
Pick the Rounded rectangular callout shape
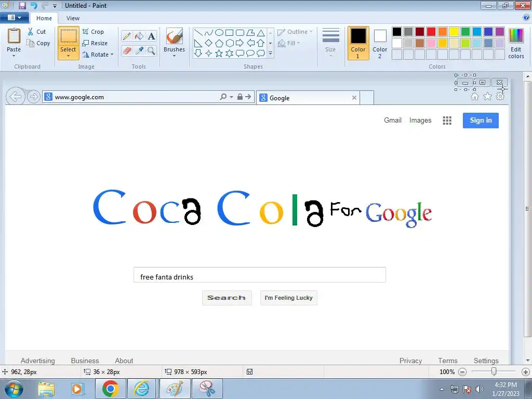(240, 54)
